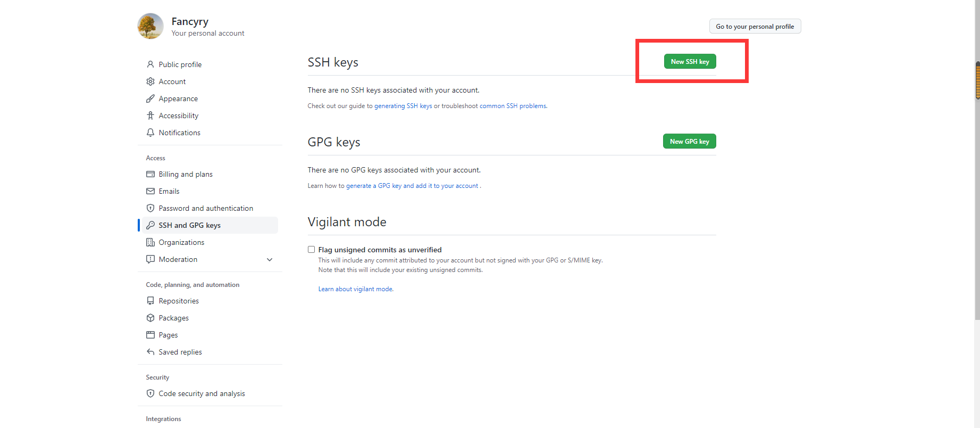Image resolution: width=980 pixels, height=428 pixels.
Task: Click the Integrations section label
Action: click(163, 419)
